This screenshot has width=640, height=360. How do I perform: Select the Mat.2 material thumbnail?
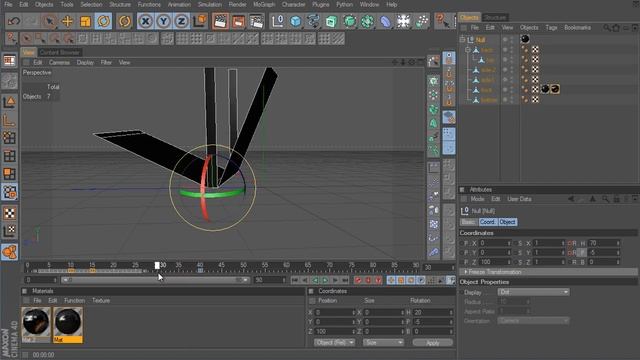point(36,324)
